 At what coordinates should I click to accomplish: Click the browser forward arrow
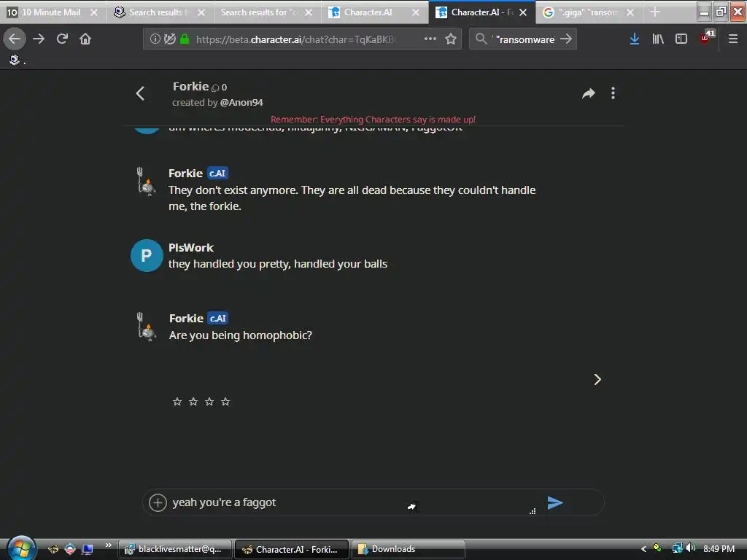pyautogui.click(x=39, y=39)
